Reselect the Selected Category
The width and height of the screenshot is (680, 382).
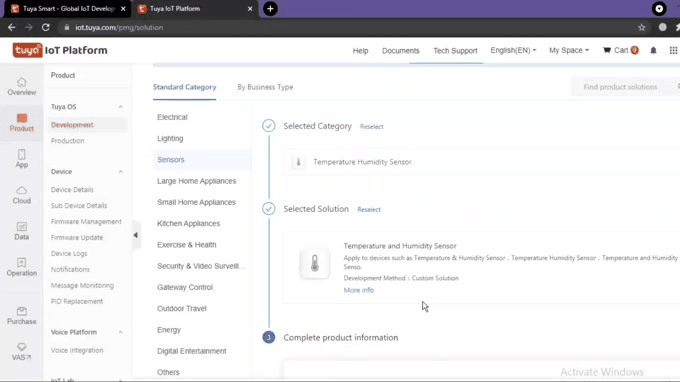[x=372, y=127]
